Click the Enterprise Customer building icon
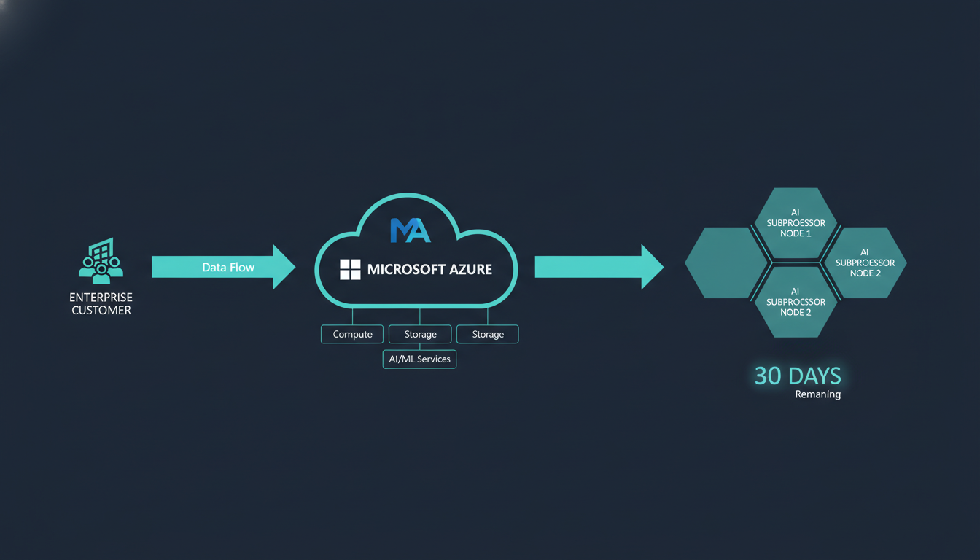The width and height of the screenshot is (980, 560). (101, 260)
